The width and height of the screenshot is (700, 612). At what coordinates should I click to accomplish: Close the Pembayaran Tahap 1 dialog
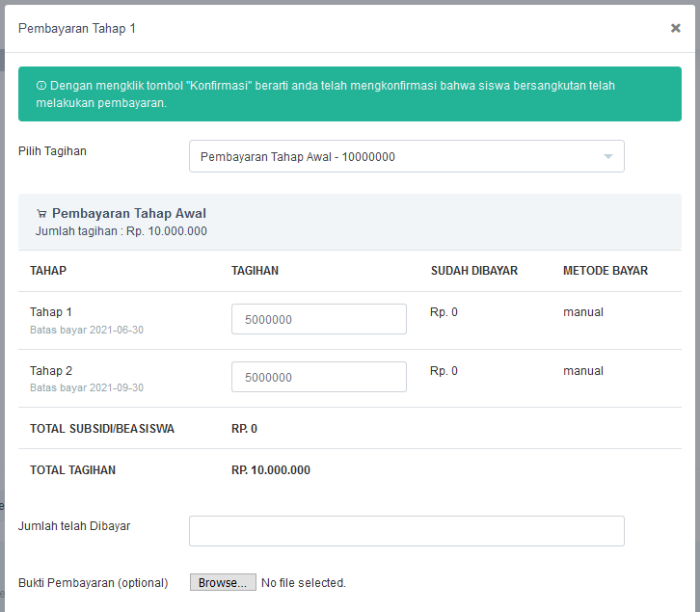pyautogui.click(x=675, y=29)
